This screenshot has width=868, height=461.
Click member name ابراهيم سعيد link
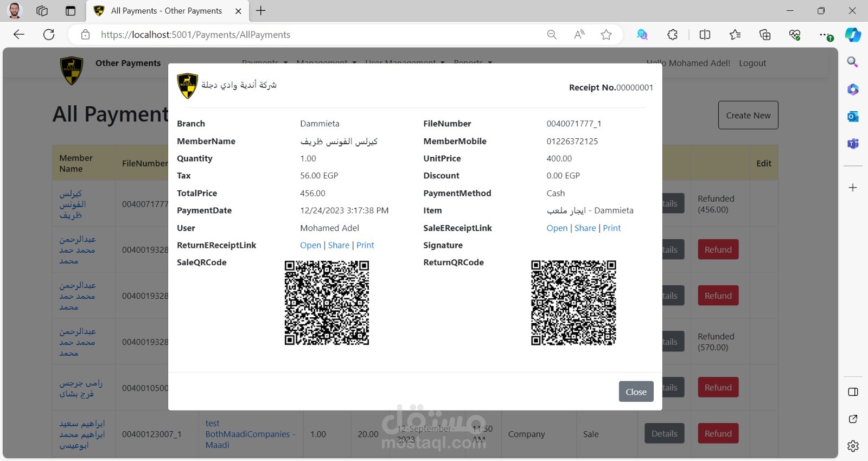[82, 434]
